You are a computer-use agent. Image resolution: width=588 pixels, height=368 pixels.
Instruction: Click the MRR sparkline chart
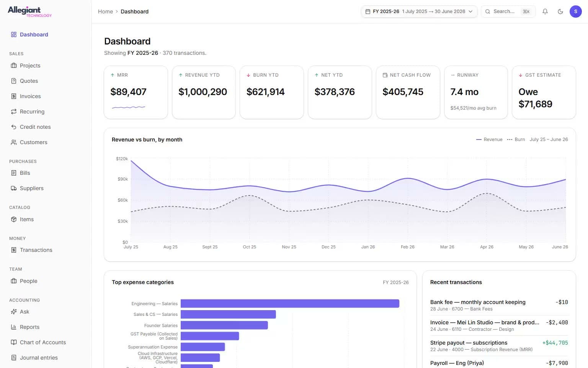[129, 107]
